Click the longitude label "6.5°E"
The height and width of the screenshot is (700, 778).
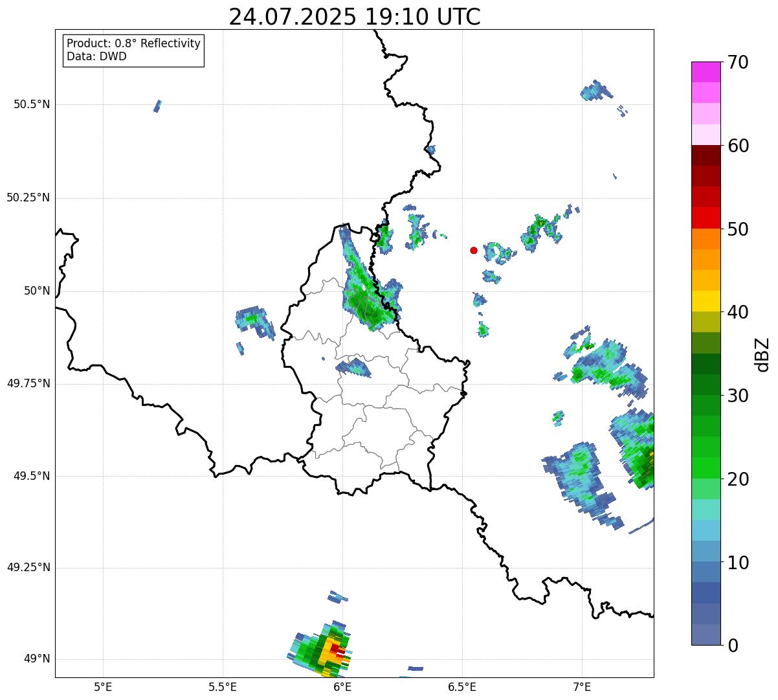tap(462, 686)
